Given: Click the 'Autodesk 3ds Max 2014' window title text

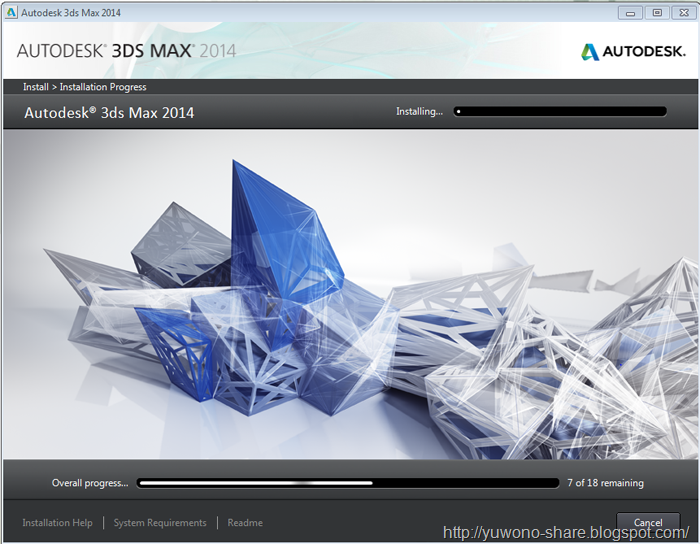Looking at the screenshot, I should pos(71,12).
